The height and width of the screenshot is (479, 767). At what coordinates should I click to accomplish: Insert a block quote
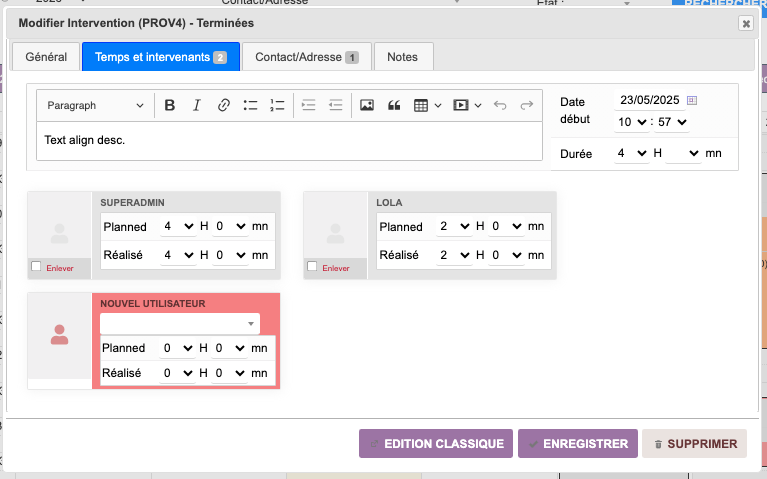coord(394,105)
